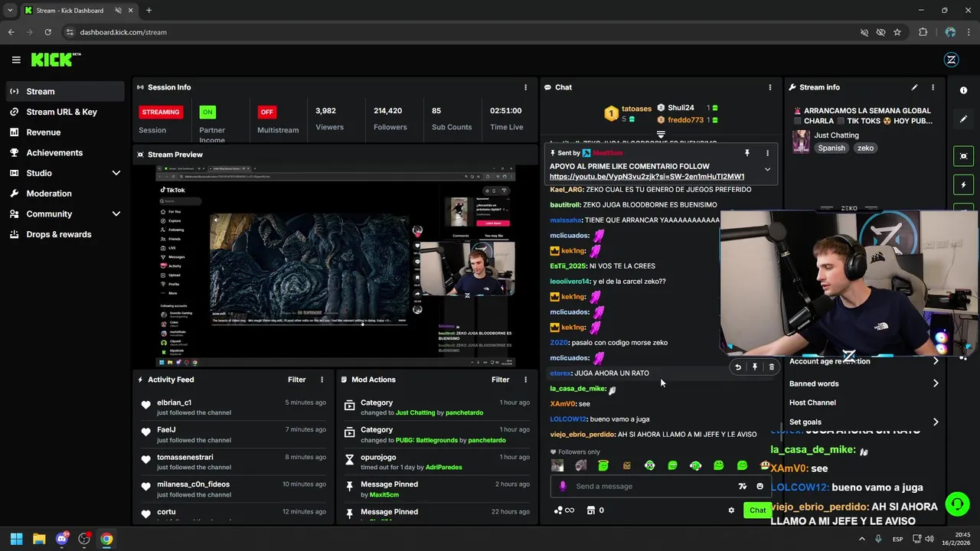Open Stream info panel three-dot menu

(933, 87)
